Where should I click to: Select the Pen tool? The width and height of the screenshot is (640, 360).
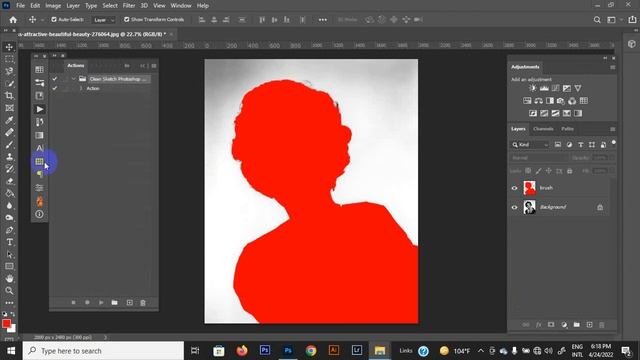[x=9, y=230]
